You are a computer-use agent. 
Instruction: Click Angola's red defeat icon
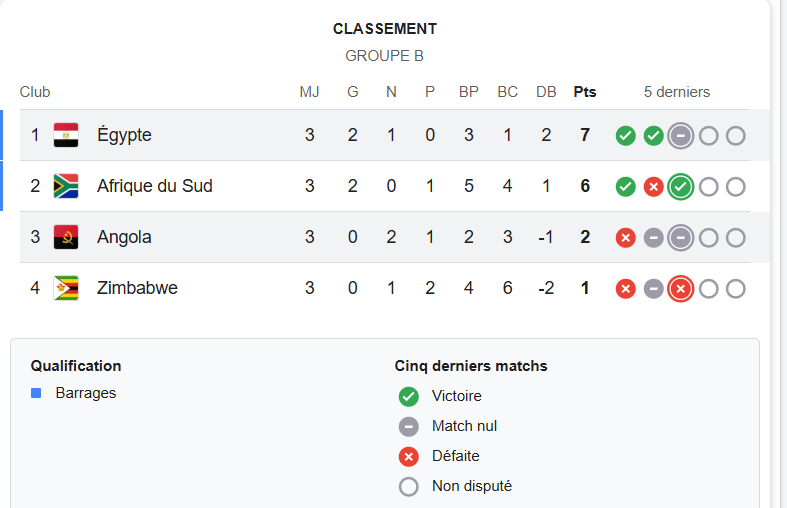point(626,238)
